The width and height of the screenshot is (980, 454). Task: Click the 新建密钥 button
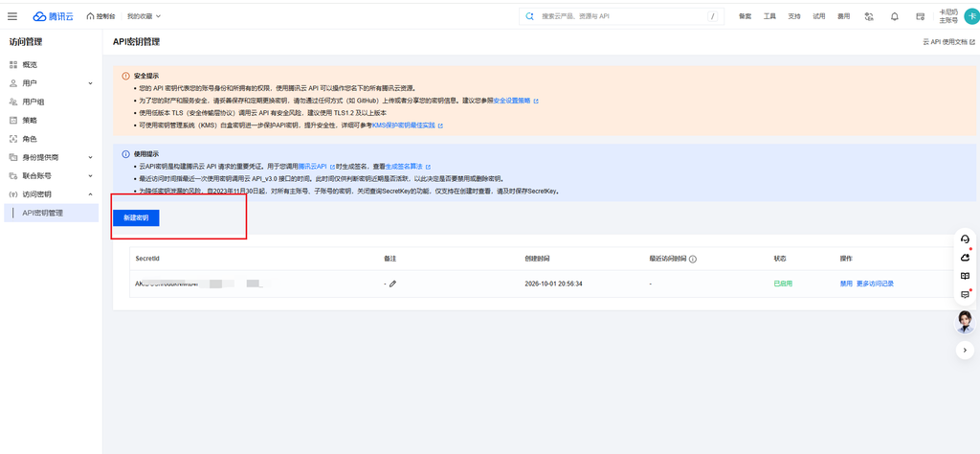136,217
